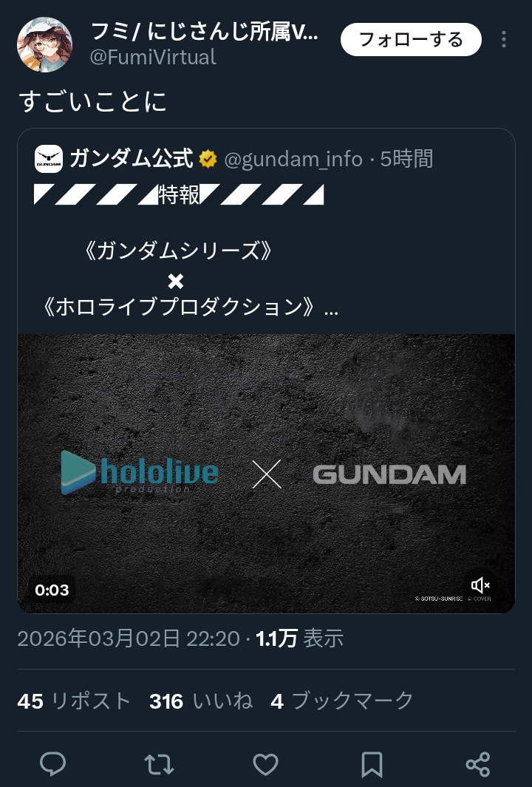Click the gold verified badge
Screen dimensions: 532x787
[208, 159]
